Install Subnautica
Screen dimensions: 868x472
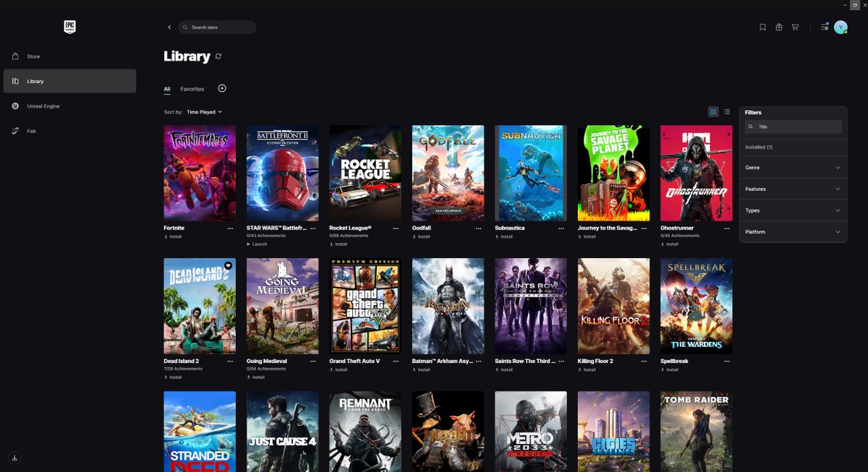(504, 236)
